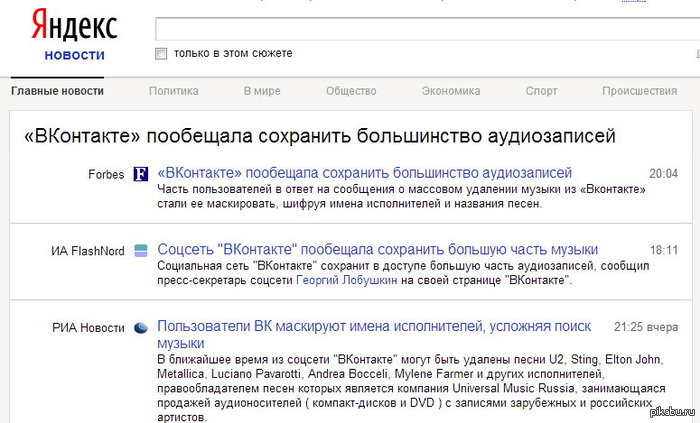Screen dimensions: 700x423
Task: Open the РИА Новости headline about masking artists
Action: (x=374, y=327)
